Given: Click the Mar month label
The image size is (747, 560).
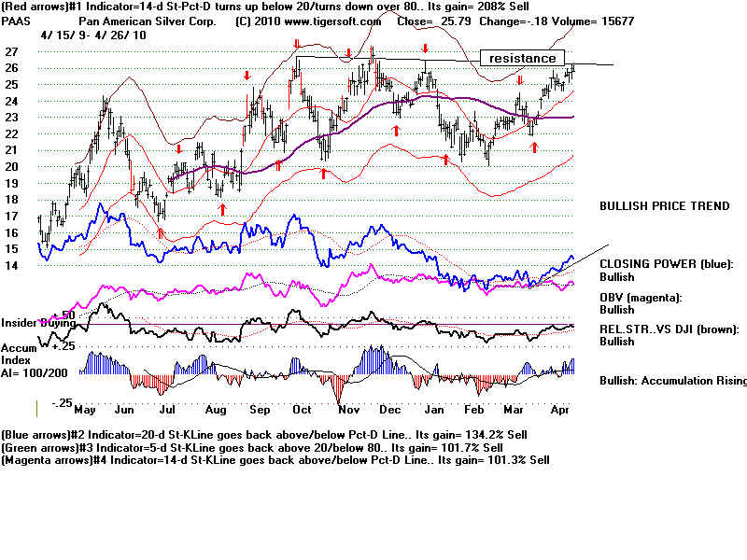Looking at the screenshot, I should pos(514,410).
